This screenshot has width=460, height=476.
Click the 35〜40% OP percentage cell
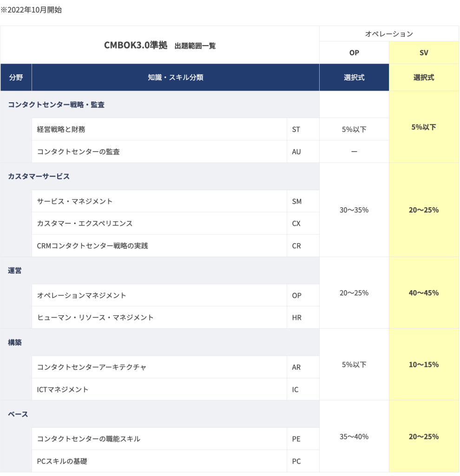[x=354, y=436]
